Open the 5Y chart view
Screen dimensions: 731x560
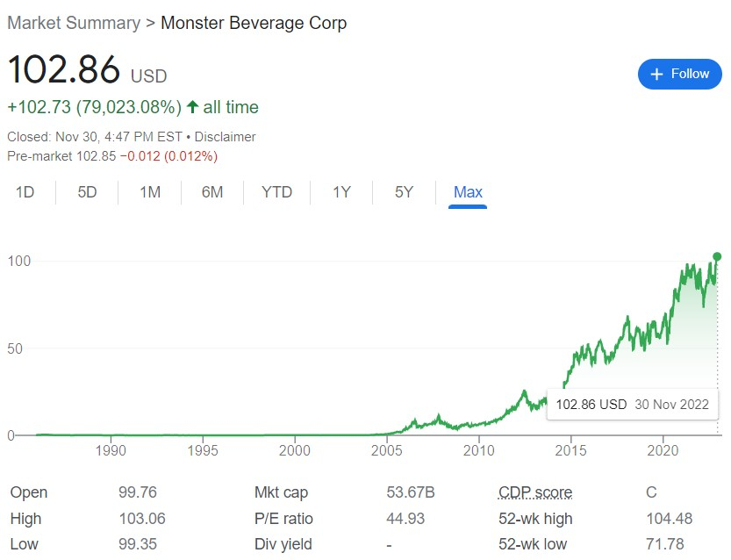pyautogui.click(x=404, y=192)
